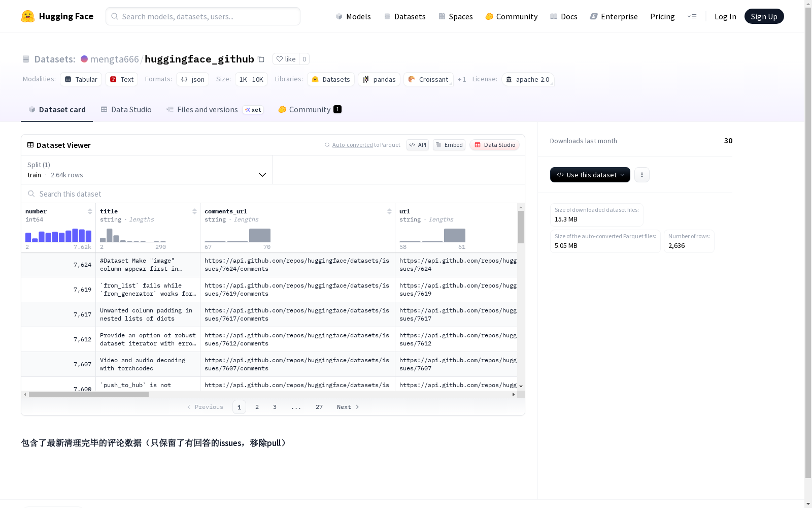The height and width of the screenshot is (508, 812).
Task: Select the Croissant library tag
Action: click(429, 79)
